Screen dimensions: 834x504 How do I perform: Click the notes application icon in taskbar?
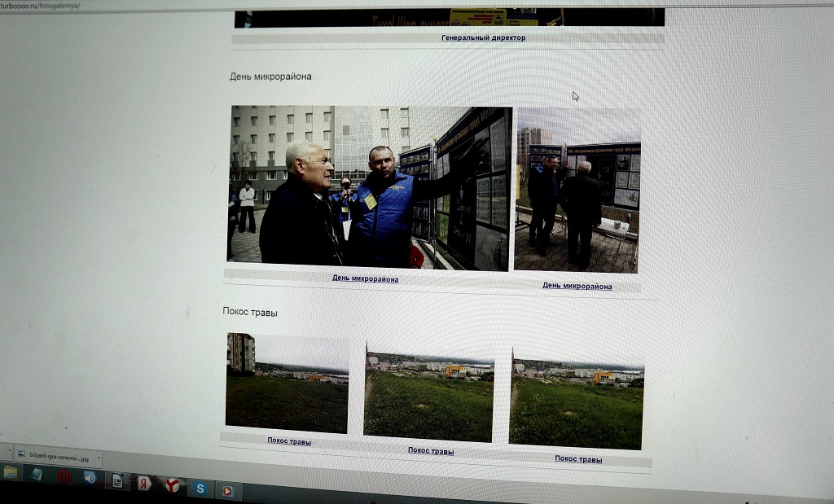[37, 474]
